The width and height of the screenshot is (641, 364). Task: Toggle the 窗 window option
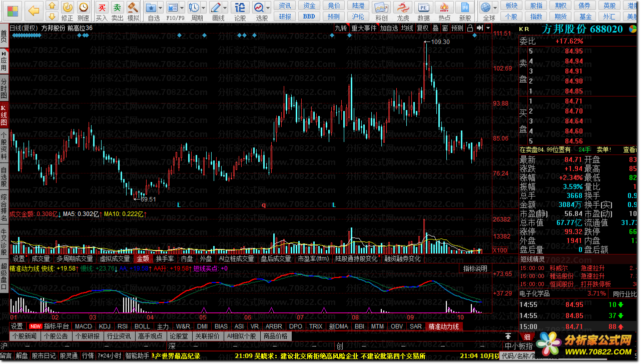point(444,28)
